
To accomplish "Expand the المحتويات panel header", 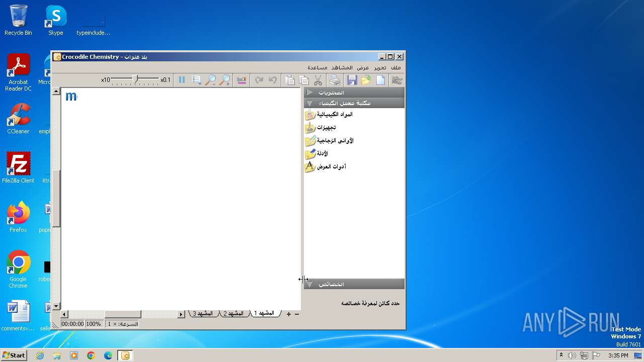I will point(354,93).
